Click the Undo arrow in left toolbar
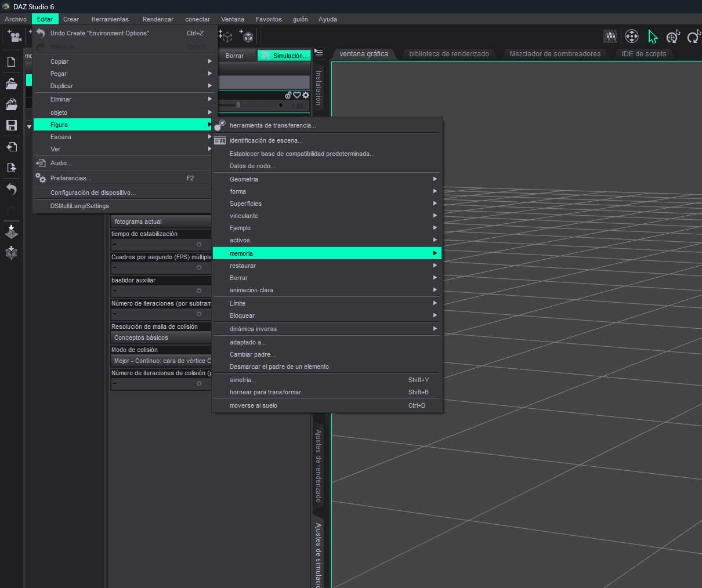Screen dimensions: 702x588 11,189
